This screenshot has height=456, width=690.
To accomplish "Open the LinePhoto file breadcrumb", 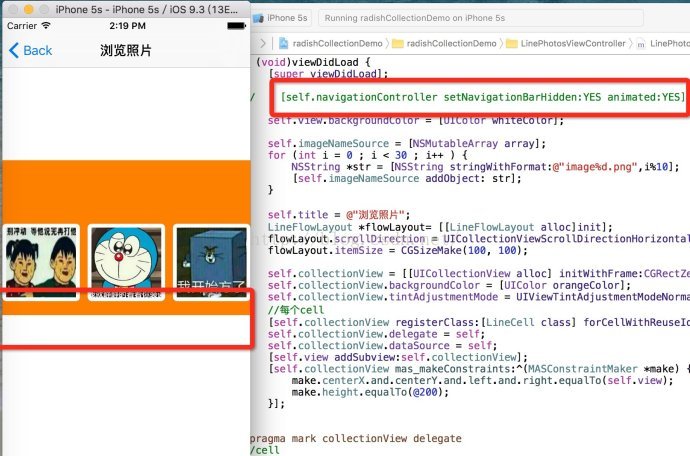I will (670, 43).
